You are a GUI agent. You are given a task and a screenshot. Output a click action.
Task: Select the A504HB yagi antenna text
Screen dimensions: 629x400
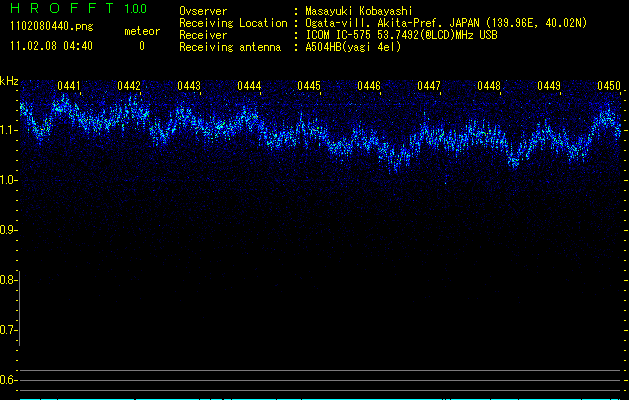pos(353,47)
